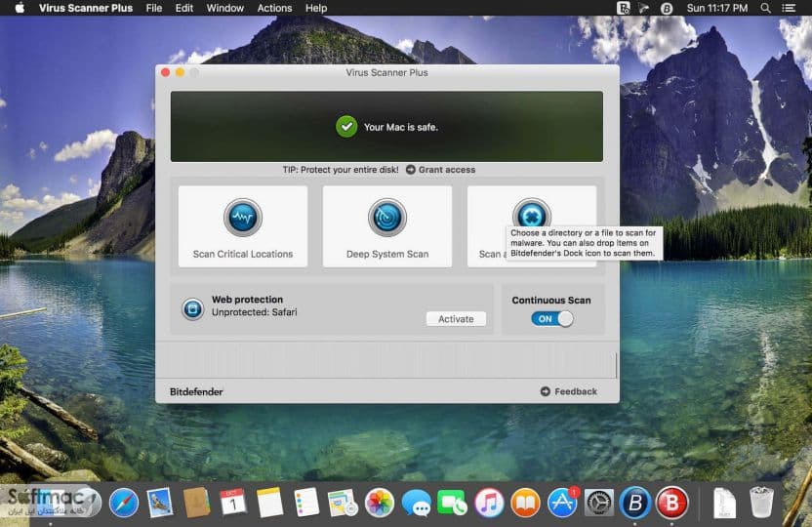Open red Bitdefender Virus Scanner in Dock
812x527 pixels.
[671, 503]
